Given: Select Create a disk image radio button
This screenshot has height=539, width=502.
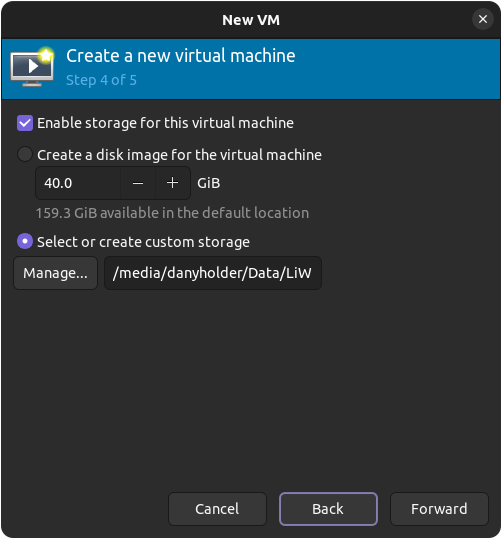Looking at the screenshot, I should [25, 155].
